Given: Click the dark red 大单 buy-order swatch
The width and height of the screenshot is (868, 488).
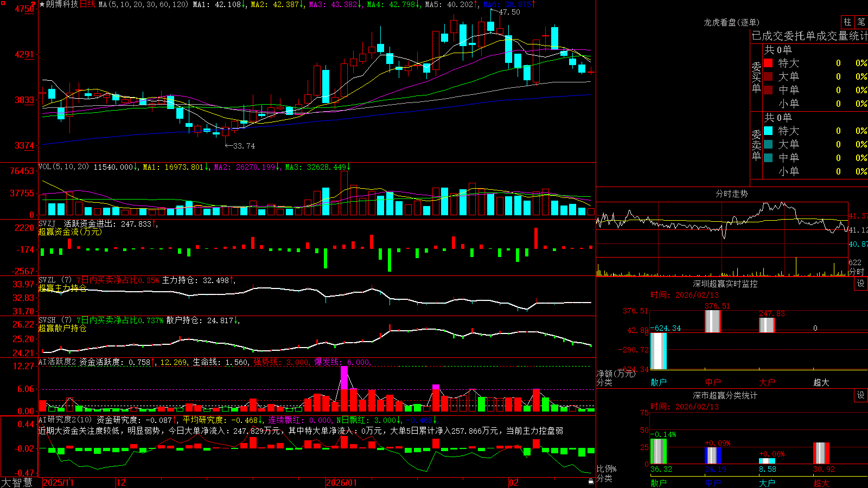Looking at the screenshot, I should point(768,76).
